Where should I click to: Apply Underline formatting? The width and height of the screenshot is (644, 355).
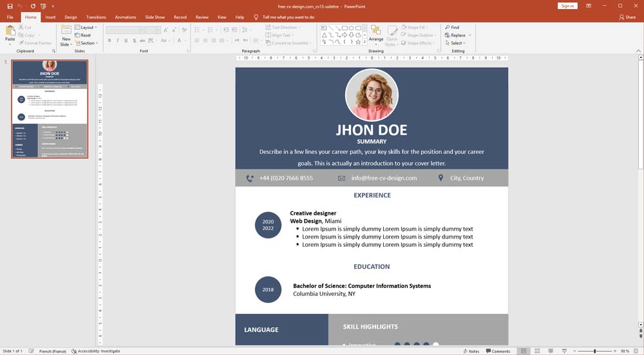(x=126, y=40)
